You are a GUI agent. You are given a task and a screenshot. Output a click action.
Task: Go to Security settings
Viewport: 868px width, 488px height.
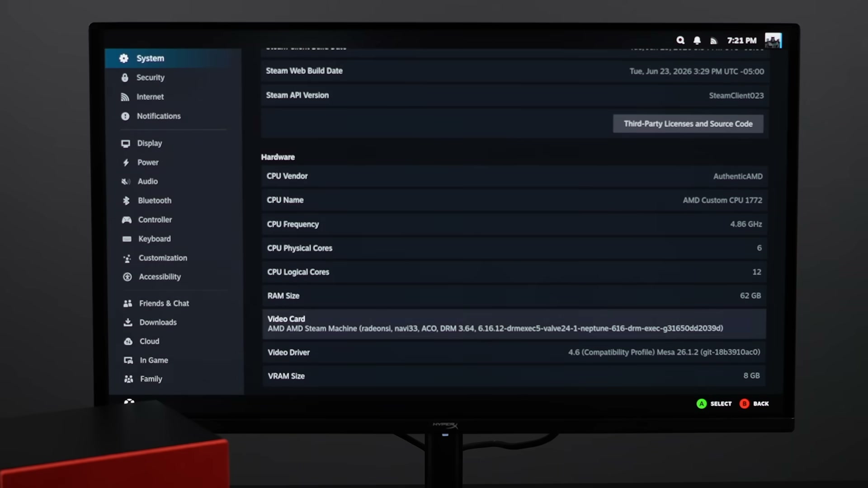tap(173, 78)
